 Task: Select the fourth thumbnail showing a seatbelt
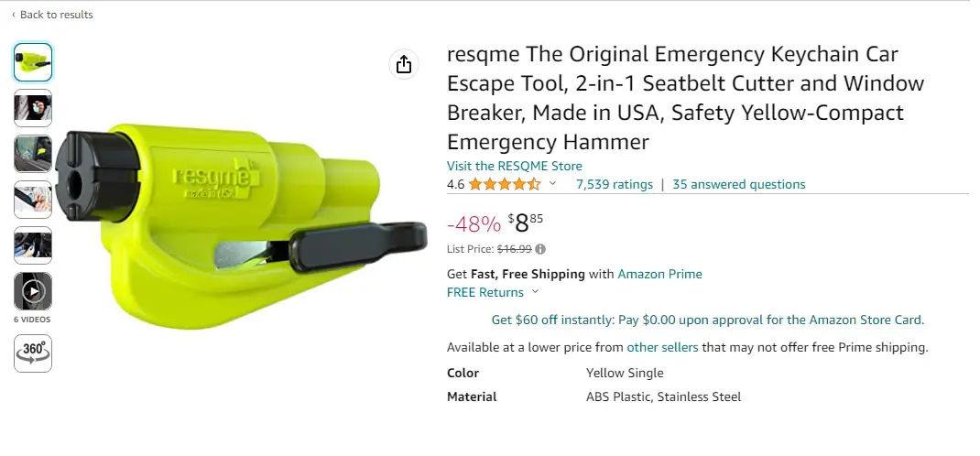pyautogui.click(x=33, y=200)
